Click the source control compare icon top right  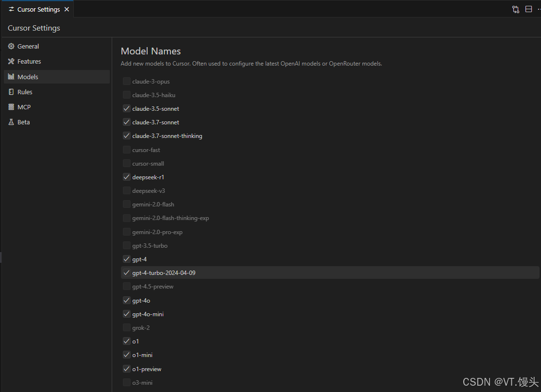515,9
